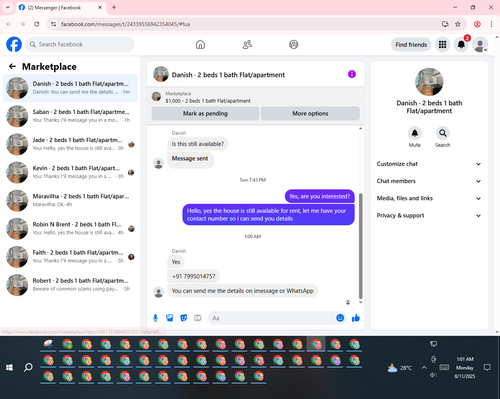Viewport: 500px width, 399px height.
Task: Open the Robin N Brent conversation
Action: click(70, 229)
